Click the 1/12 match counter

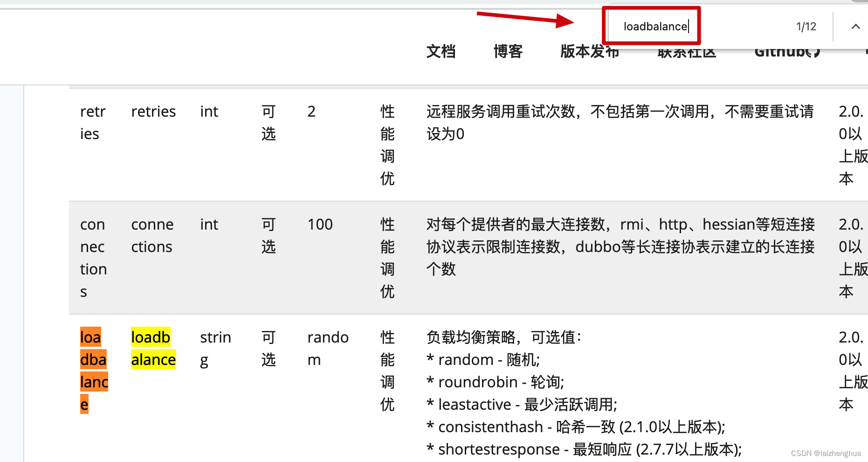tap(806, 27)
